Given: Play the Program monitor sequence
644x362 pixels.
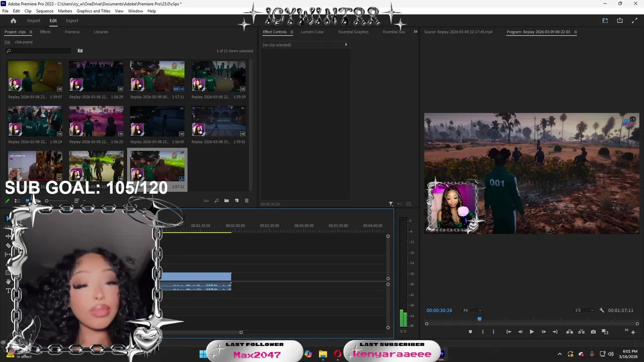Looking at the screenshot, I should pyautogui.click(x=532, y=332).
